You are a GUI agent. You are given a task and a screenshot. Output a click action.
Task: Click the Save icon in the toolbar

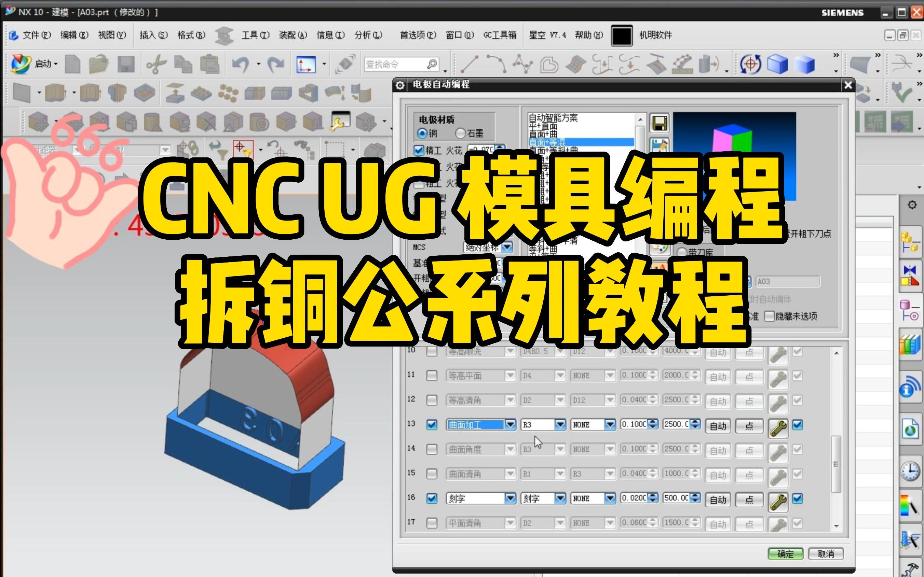tap(126, 64)
